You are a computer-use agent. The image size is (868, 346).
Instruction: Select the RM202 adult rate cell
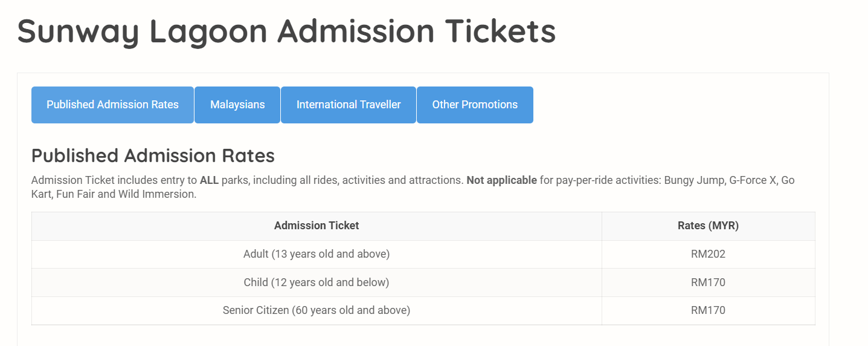[x=708, y=254]
